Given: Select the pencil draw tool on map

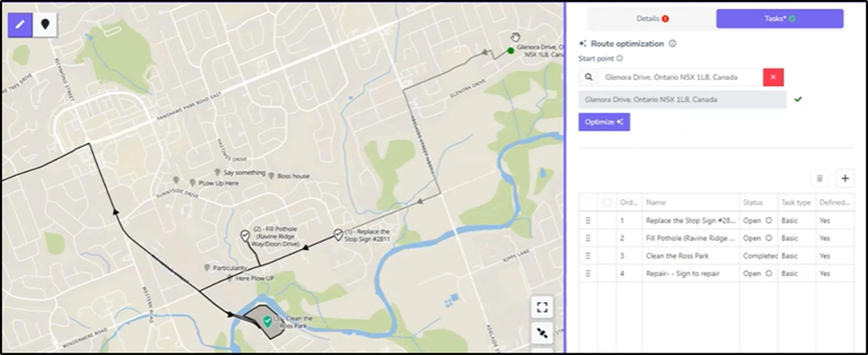Looking at the screenshot, I should 20,24.
